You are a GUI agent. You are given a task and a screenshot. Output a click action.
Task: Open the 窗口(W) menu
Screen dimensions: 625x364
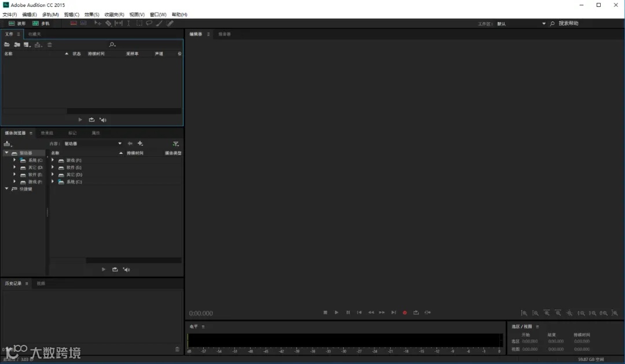pyautogui.click(x=158, y=14)
